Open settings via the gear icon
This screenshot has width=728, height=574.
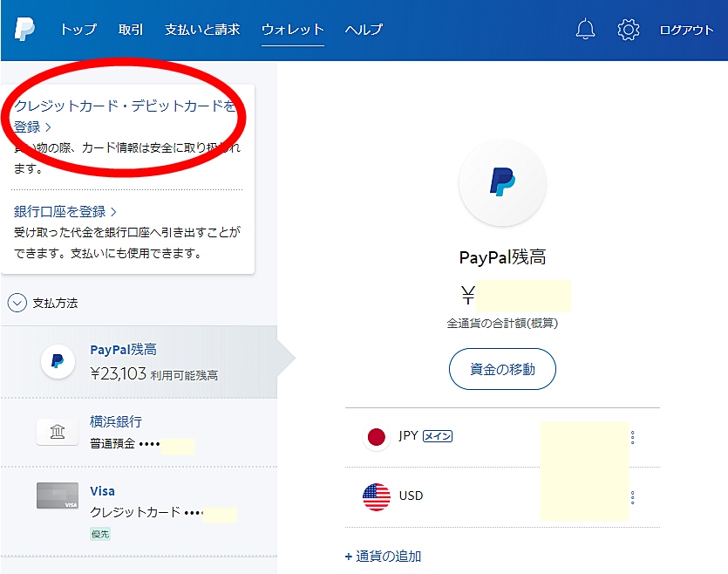pyautogui.click(x=628, y=30)
